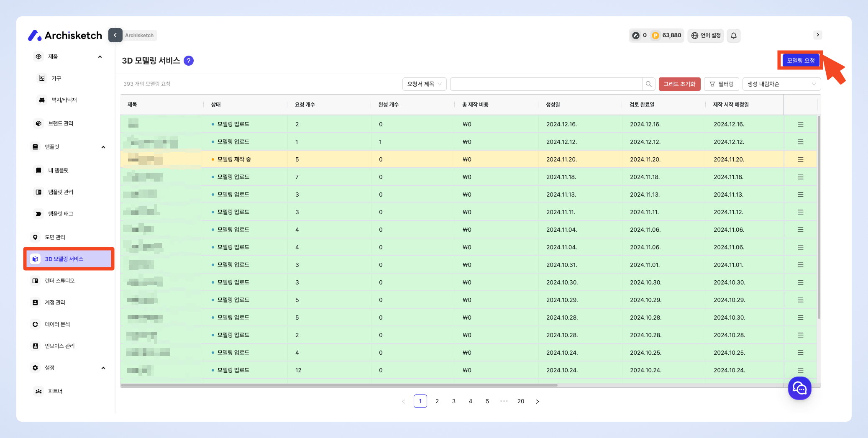Open the notification bell
868x438 pixels.
(x=734, y=36)
